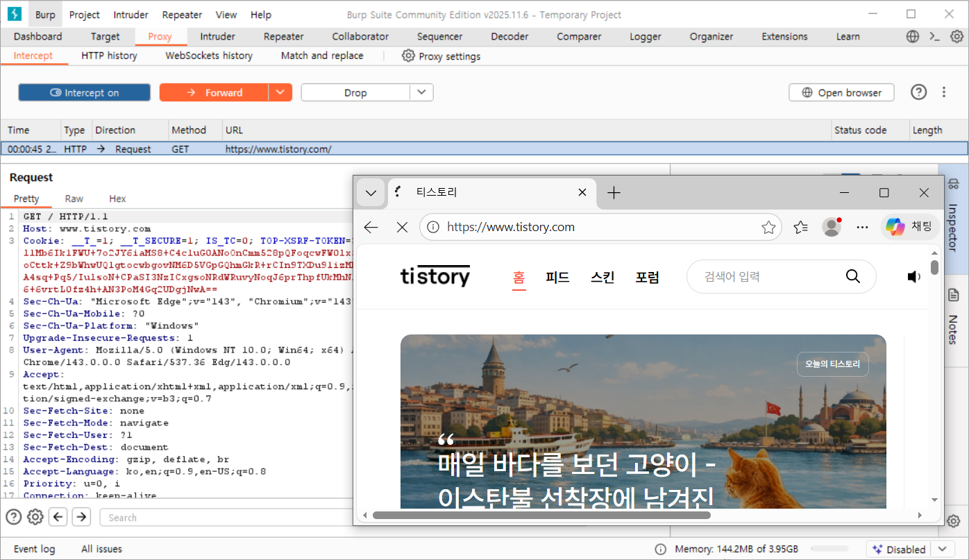The image size is (969, 560).
Task: Open the WebSockets history sub-tab
Action: [x=209, y=56]
